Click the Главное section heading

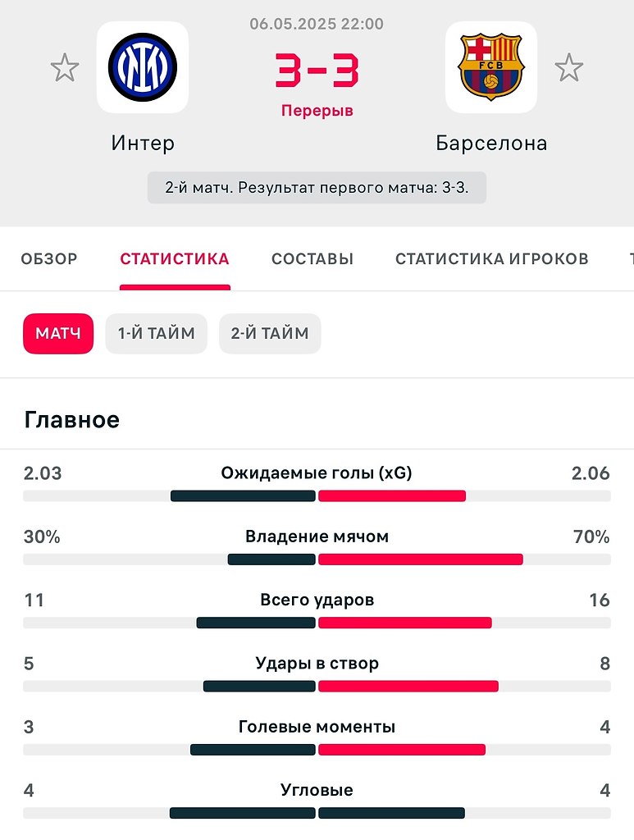pyautogui.click(x=71, y=419)
